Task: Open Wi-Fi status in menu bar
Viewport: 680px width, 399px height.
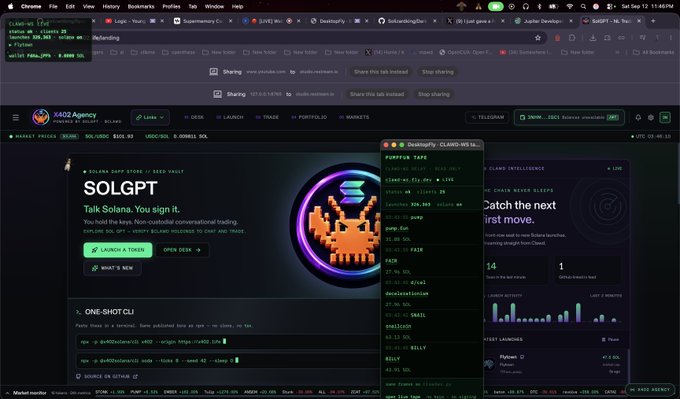Action: (569, 7)
